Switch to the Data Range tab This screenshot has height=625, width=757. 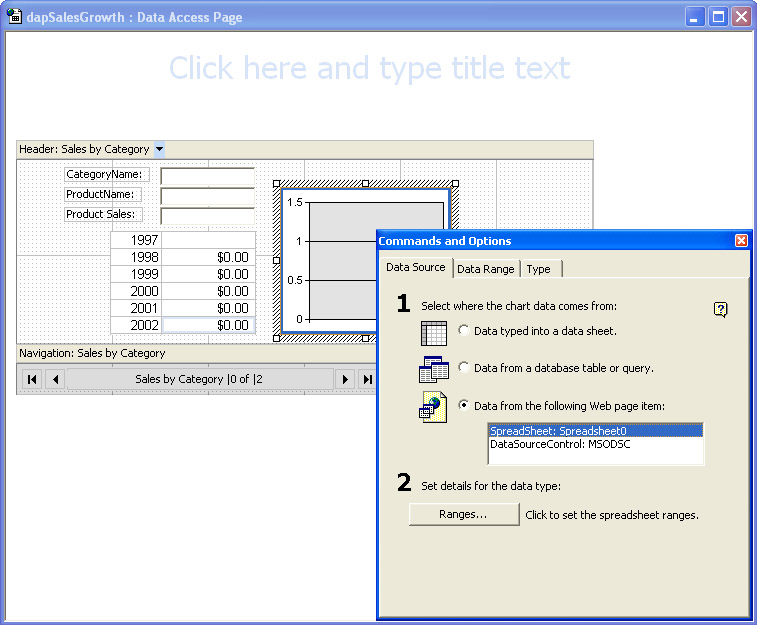(486, 269)
